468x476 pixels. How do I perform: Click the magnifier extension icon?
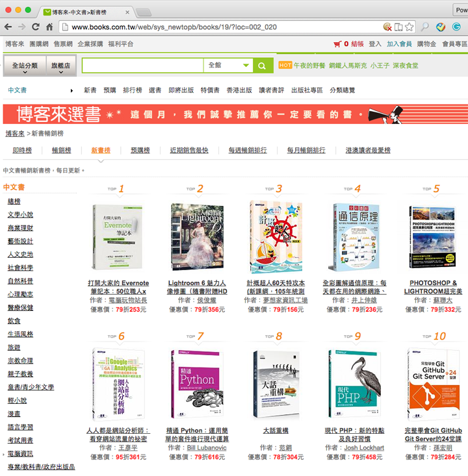424,27
